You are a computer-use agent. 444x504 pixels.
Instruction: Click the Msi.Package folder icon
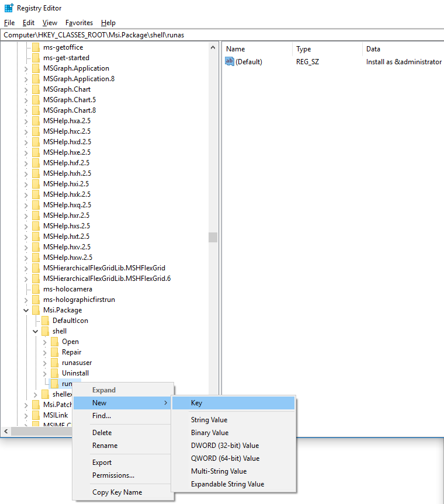[x=36, y=310]
